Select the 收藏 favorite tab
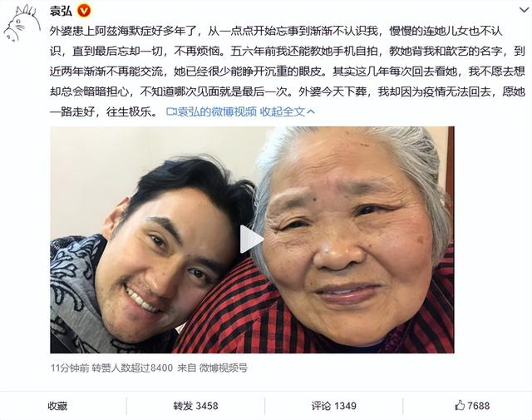Viewport: 532px width, 420px height. tap(57, 406)
